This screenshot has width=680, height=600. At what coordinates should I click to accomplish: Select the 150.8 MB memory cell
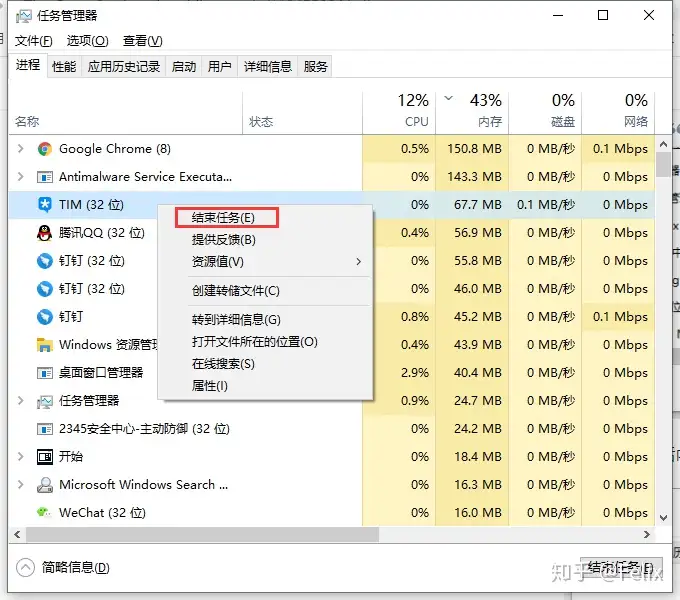click(x=474, y=149)
